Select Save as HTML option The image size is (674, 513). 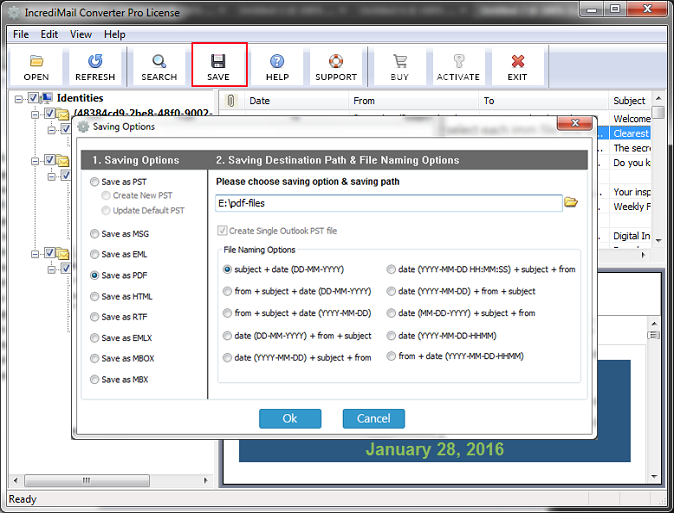[x=94, y=296]
